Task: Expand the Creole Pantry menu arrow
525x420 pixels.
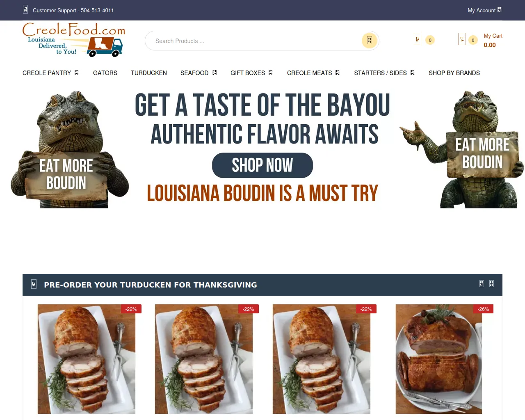Action: pos(77,73)
